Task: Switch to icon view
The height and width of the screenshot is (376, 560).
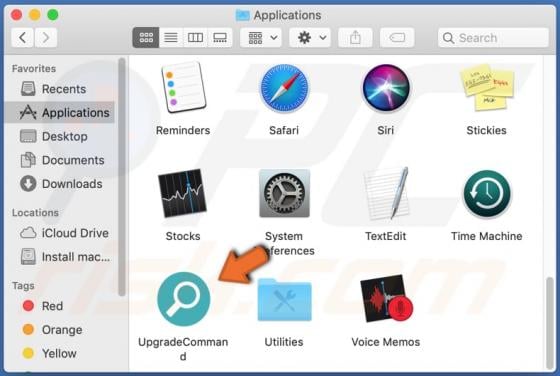Action: coord(146,37)
